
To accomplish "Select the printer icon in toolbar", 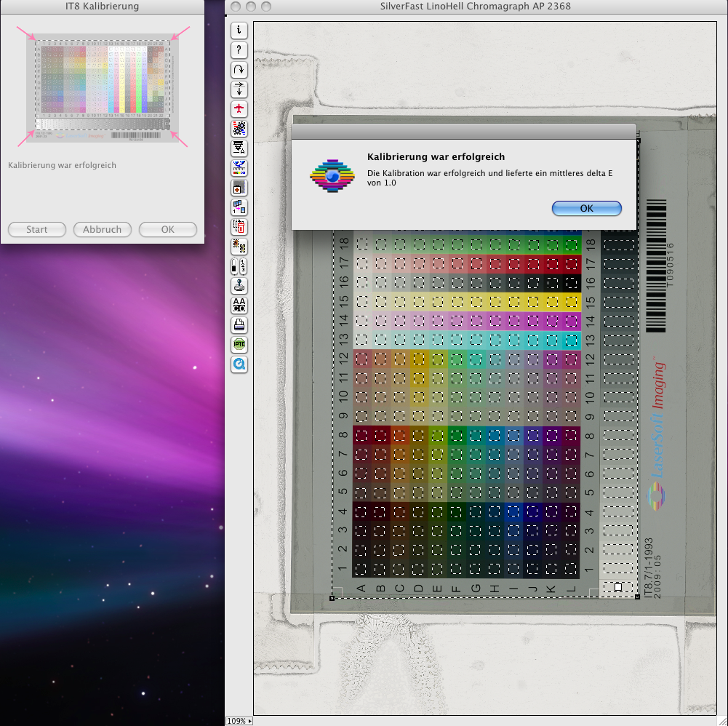I will pos(239,325).
